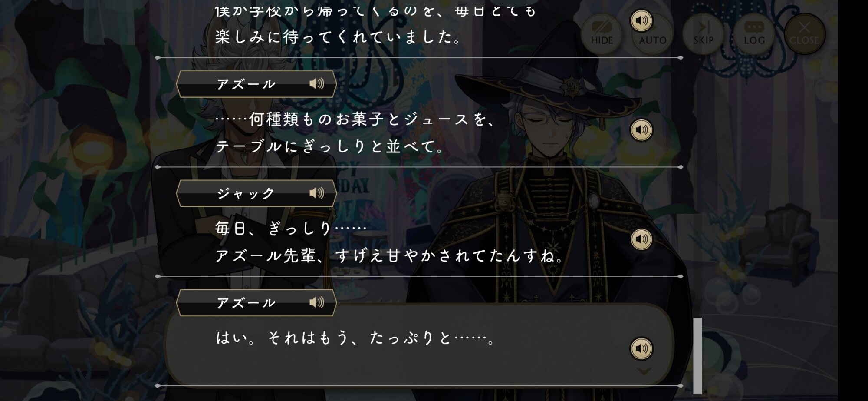Image resolution: width=868 pixels, height=401 pixels.
Task: Tap speaker icon on first アズール name tag
Action: point(317,83)
